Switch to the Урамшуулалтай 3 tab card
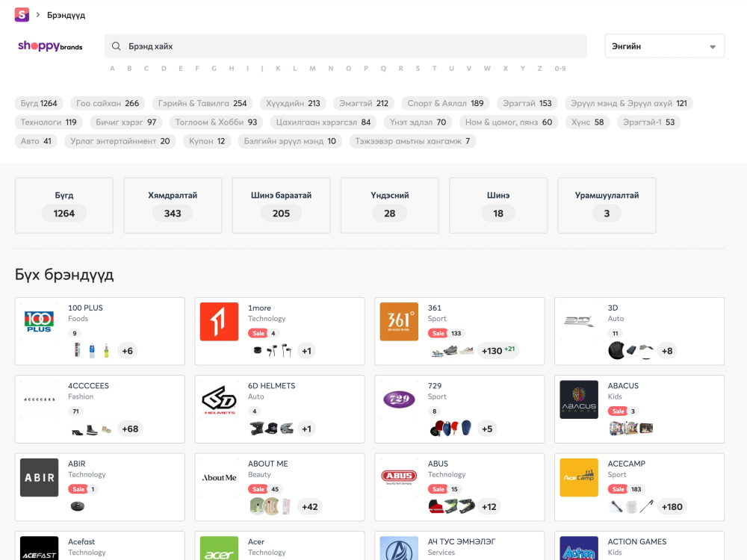The width and height of the screenshot is (747, 560). click(x=607, y=206)
